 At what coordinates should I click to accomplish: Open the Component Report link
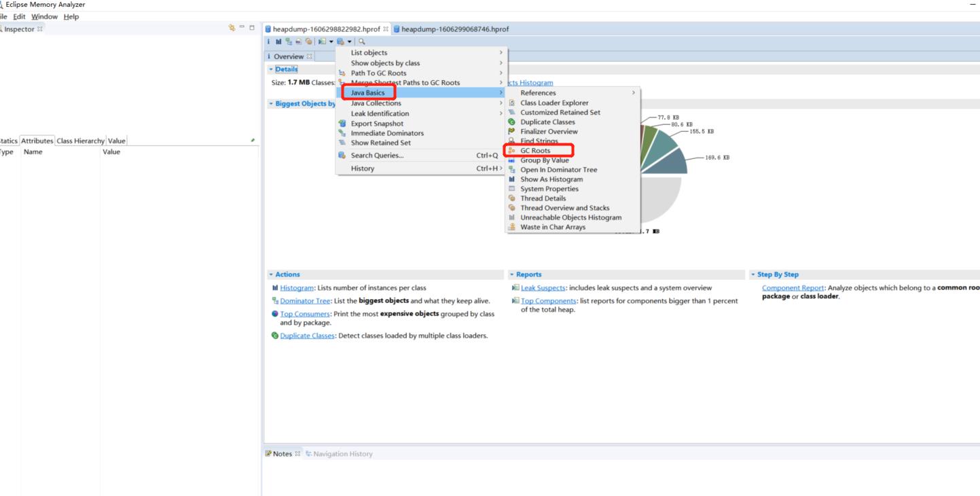(793, 288)
